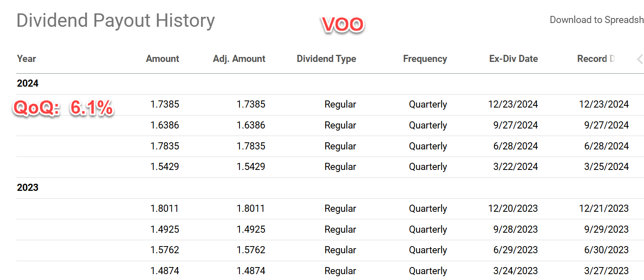Collapse the 2023 year group row
The image size is (644, 280).
(x=28, y=188)
